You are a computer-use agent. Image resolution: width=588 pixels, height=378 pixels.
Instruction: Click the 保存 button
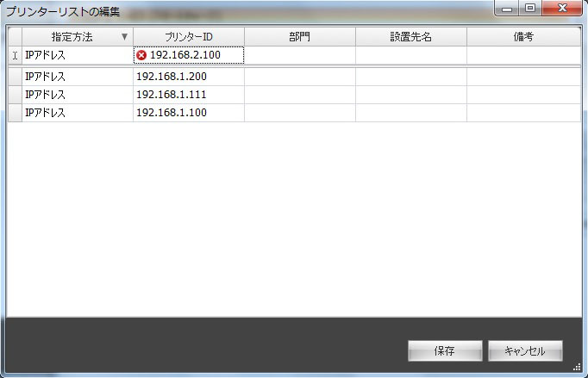[x=444, y=351]
